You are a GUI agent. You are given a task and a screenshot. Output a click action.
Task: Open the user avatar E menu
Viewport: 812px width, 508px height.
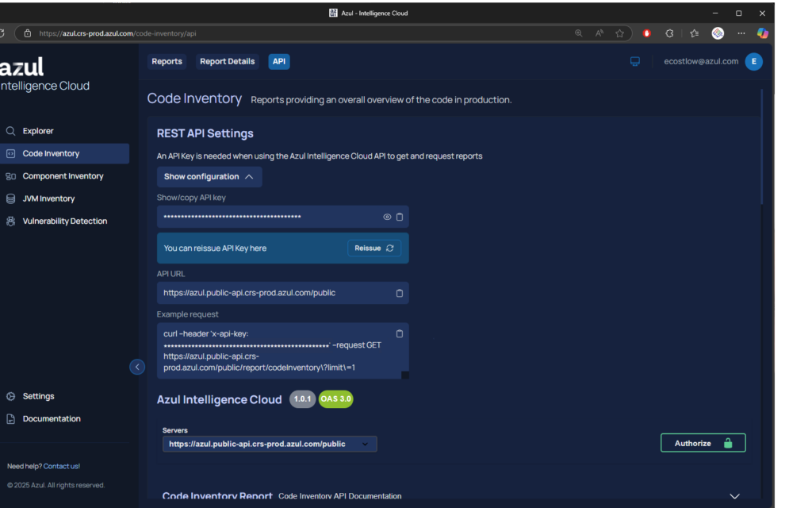753,61
